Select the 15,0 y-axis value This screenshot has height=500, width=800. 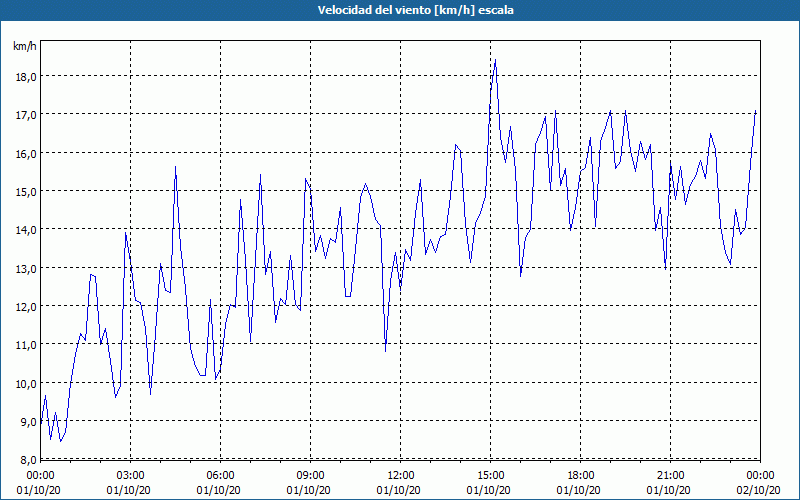[27, 192]
